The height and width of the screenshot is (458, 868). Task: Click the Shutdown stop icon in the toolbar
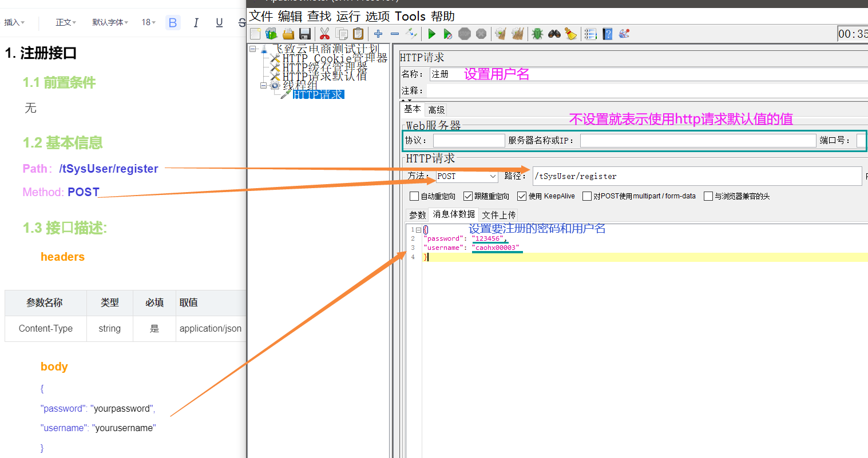click(x=481, y=34)
